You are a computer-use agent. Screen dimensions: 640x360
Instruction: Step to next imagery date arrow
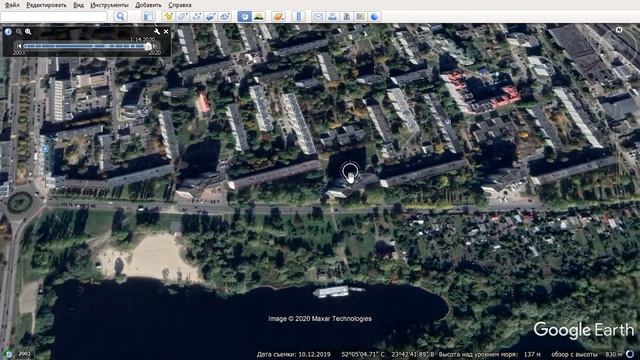pos(155,46)
